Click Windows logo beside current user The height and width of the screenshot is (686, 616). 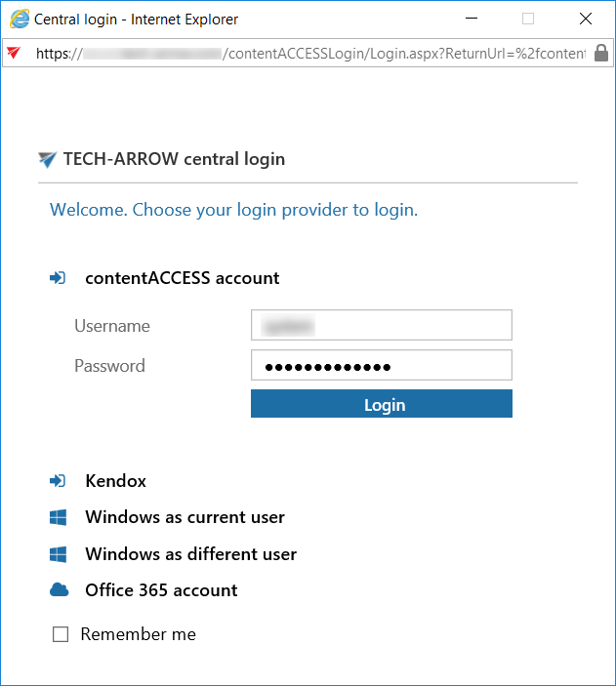58,518
